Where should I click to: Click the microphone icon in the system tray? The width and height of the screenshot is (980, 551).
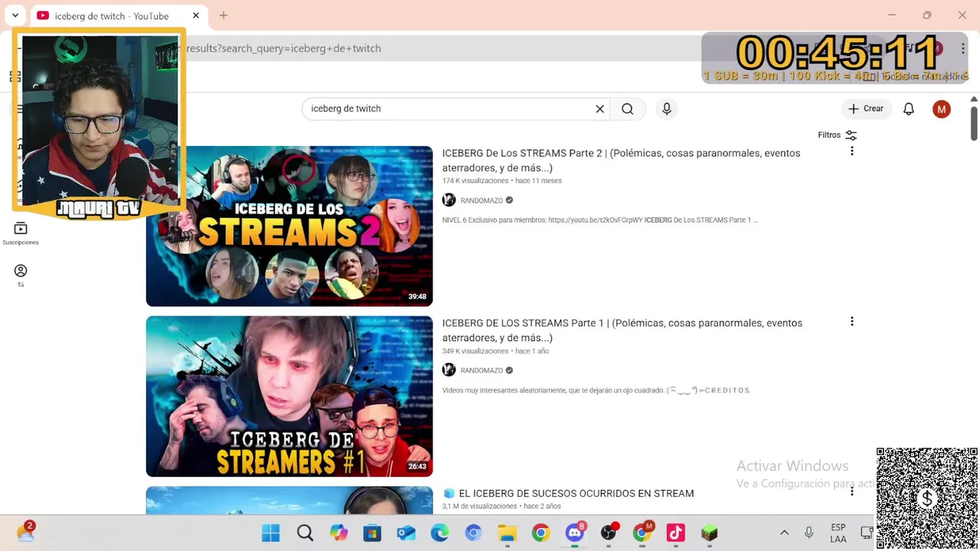coord(808,533)
